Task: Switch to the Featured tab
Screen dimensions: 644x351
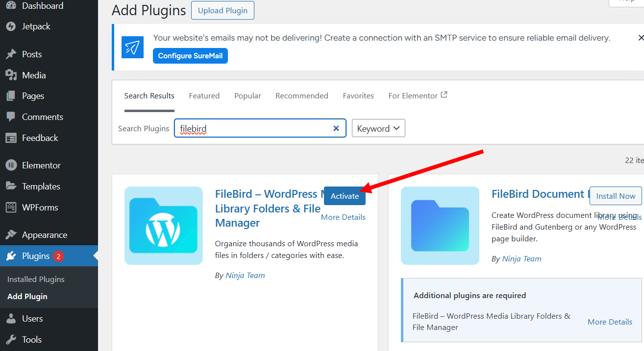Action: click(204, 96)
